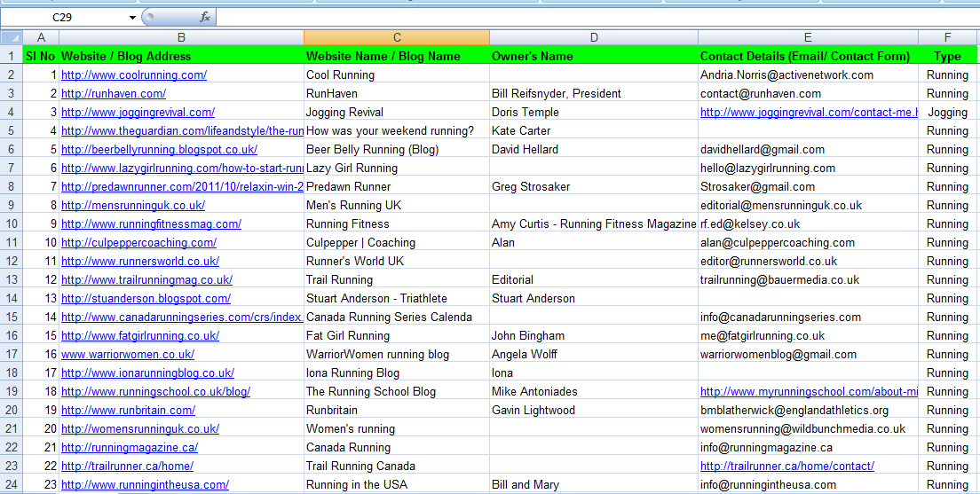Select the cell 'Mike Antoniades'
The image size is (980, 494).
pyautogui.click(x=594, y=392)
